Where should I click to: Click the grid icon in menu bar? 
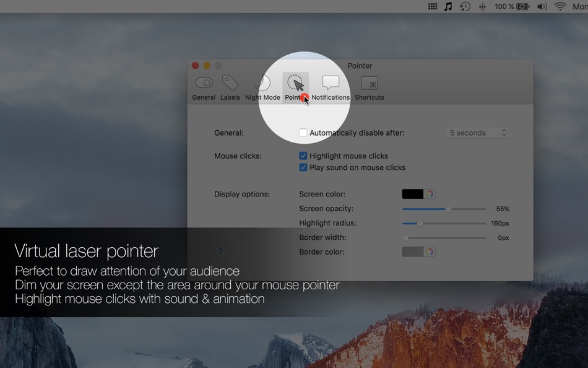click(433, 6)
